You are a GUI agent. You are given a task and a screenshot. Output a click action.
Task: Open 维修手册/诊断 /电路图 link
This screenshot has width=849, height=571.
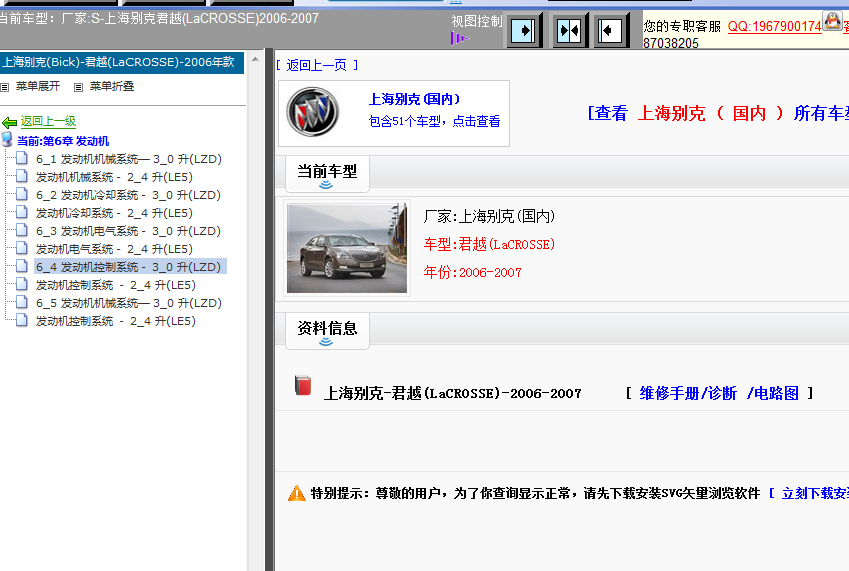tap(719, 393)
